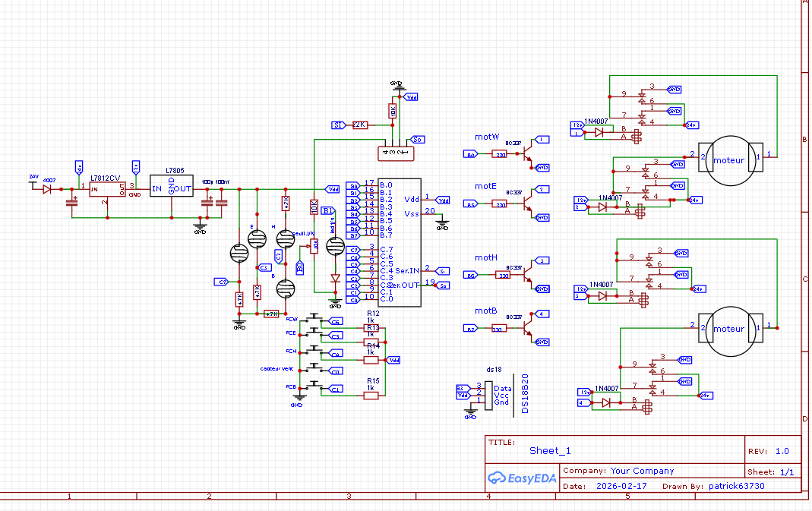Viewport: 812px width, 511px height.
Task: Select the Vdd net flag on IC pin 1
Action: 444,200
